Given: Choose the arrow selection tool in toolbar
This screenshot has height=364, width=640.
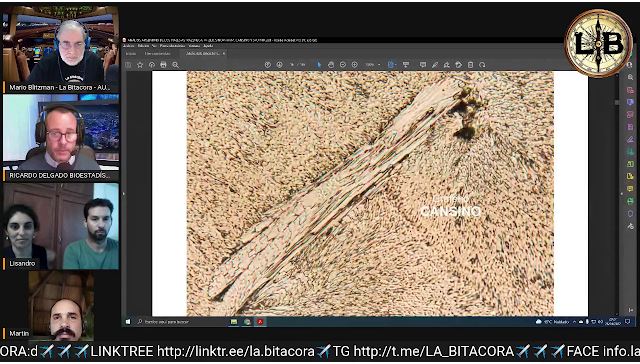Looking at the screenshot, I should click(x=319, y=65).
